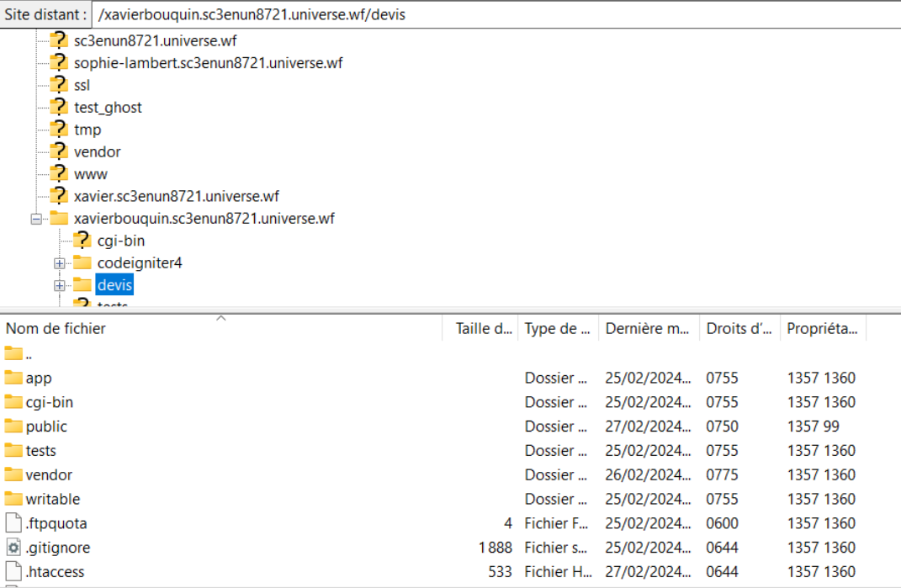This screenshot has width=901, height=588.
Task: Sort by Dernière modification column header
Action: click(646, 329)
